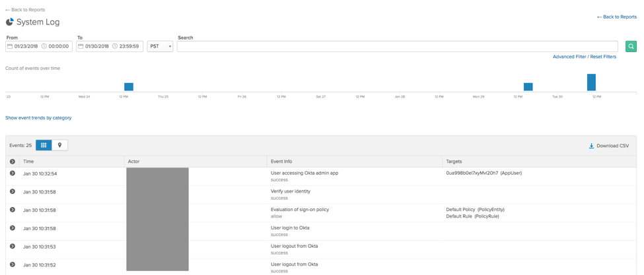Open the PST timezone dropdown
Screen dimensions: 644x275
point(160,47)
